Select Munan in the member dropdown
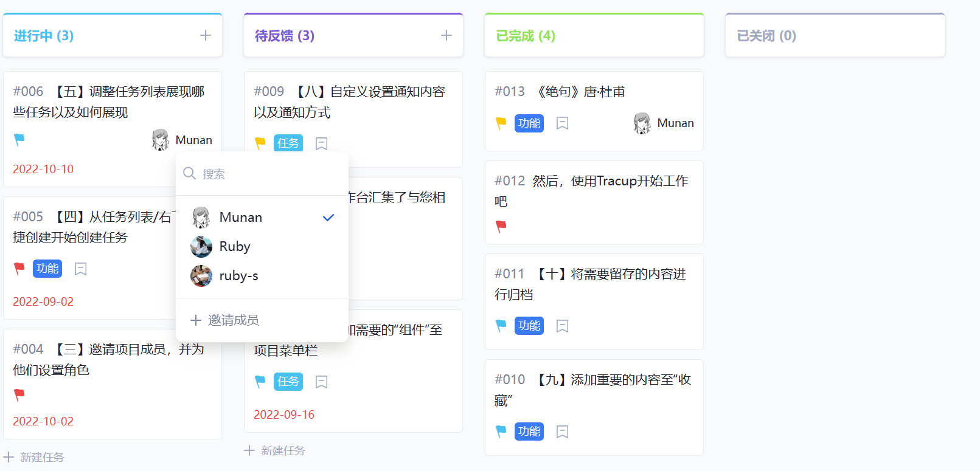Image resolution: width=980 pixels, height=471 pixels. pos(241,218)
